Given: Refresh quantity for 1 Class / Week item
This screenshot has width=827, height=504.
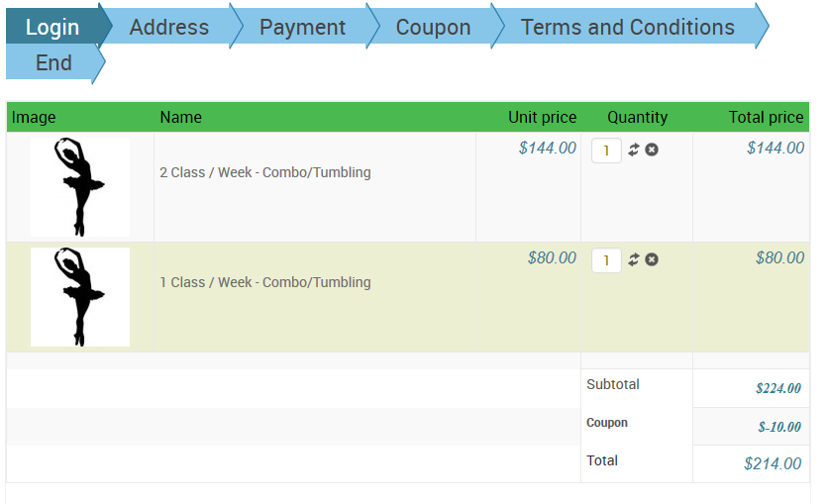Looking at the screenshot, I should (x=634, y=259).
